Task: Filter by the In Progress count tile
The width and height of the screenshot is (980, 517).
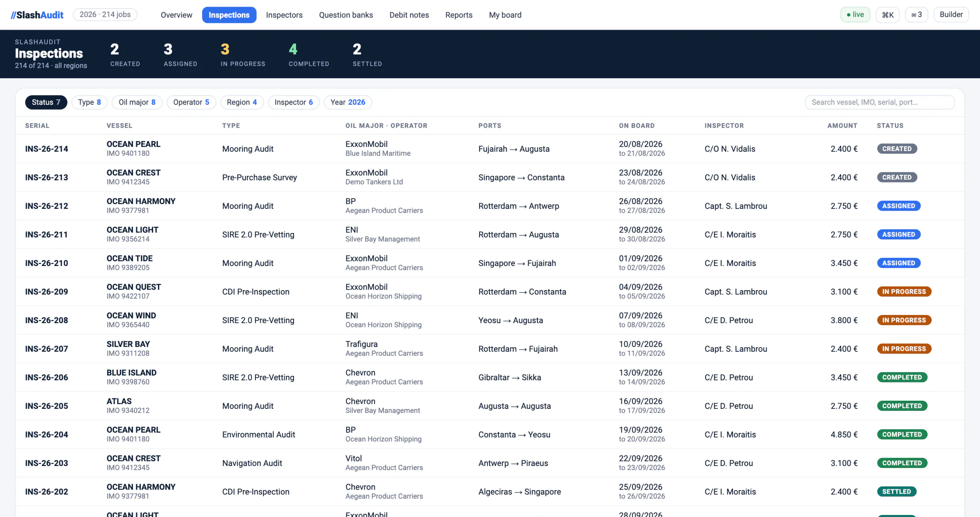Action: pyautogui.click(x=243, y=54)
